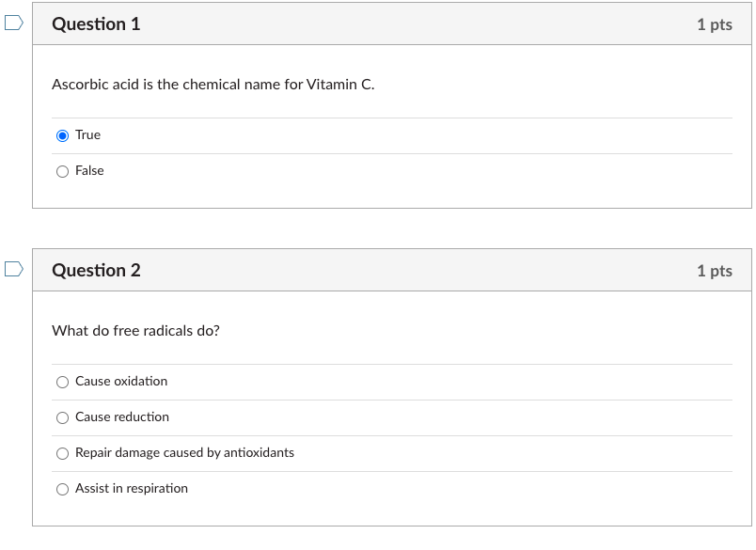
Task: Click the Ascorbic acid question statement
Action: 213,85
